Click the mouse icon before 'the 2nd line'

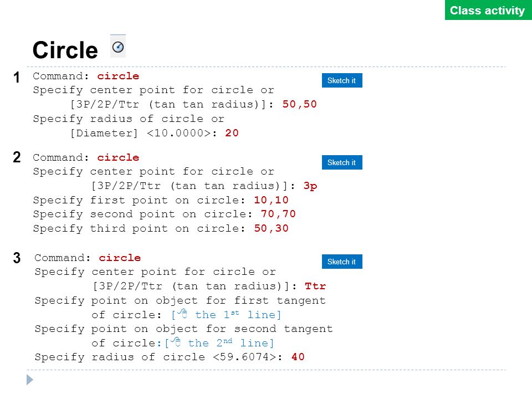176,342
